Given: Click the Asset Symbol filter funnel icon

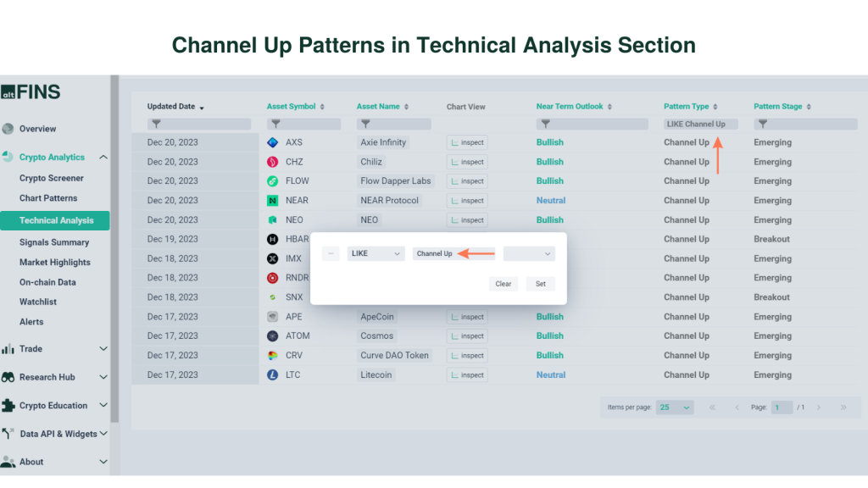Looking at the screenshot, I should 275,124.
